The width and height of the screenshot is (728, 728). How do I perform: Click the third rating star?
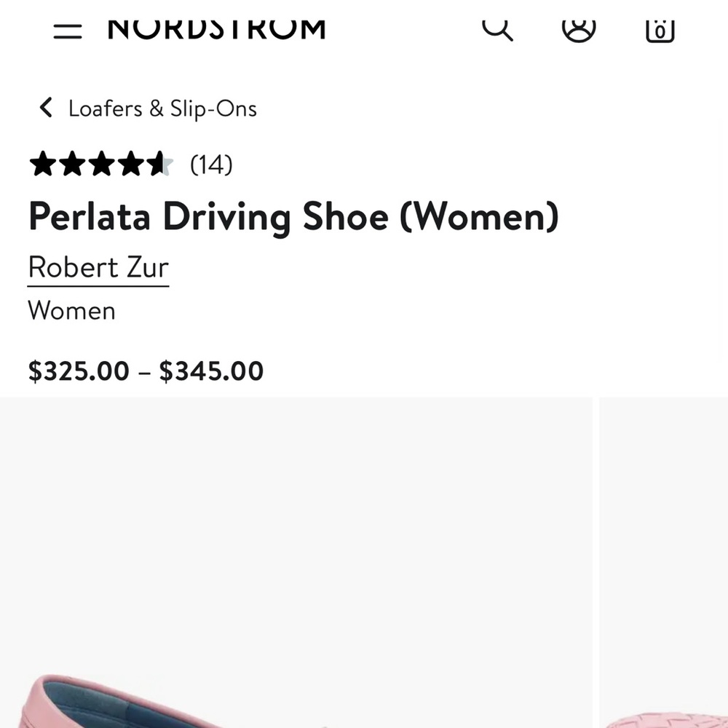[x=101, y=165]
